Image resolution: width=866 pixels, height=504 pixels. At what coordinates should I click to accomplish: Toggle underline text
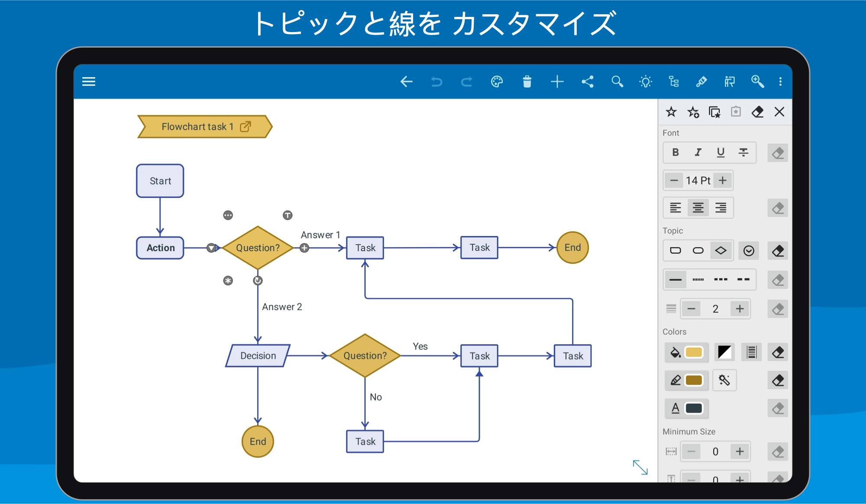click(721, 152)
